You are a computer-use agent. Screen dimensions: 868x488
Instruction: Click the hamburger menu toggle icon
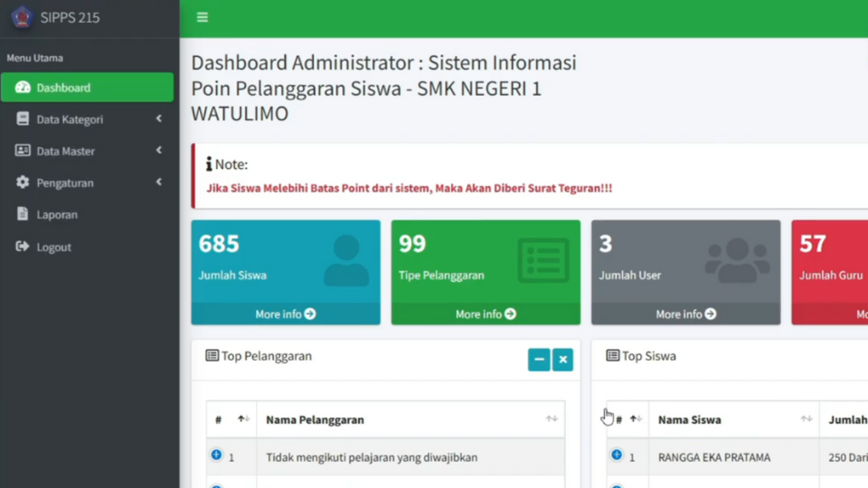pos(203,17)
